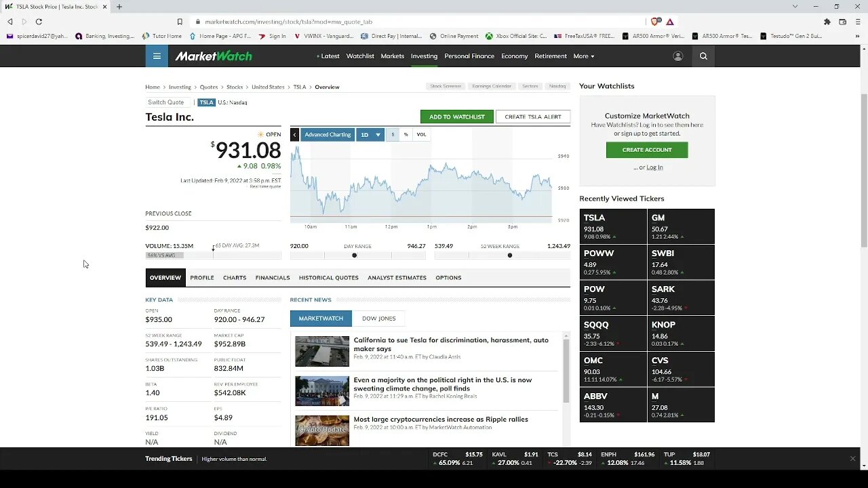Close the Trending Tickers bar
The image size is (868, 488).
[x=852, y=459]
